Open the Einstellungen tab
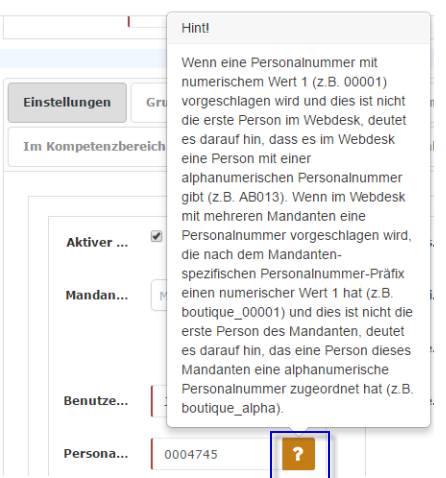 67,102
